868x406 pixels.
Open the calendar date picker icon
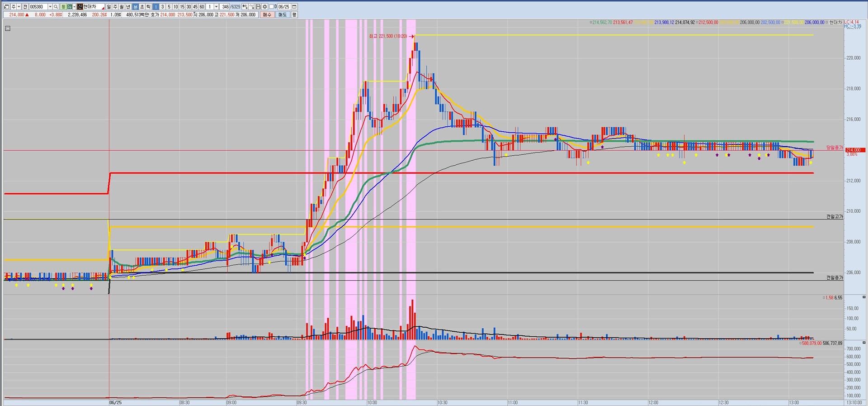click(x=294, y=7)
